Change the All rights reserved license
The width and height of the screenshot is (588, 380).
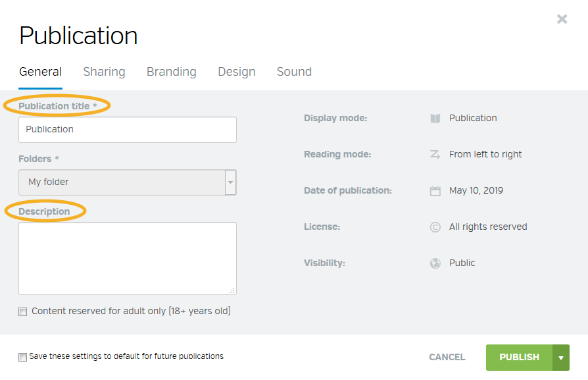pyautogui.click(x=488, y=227)
